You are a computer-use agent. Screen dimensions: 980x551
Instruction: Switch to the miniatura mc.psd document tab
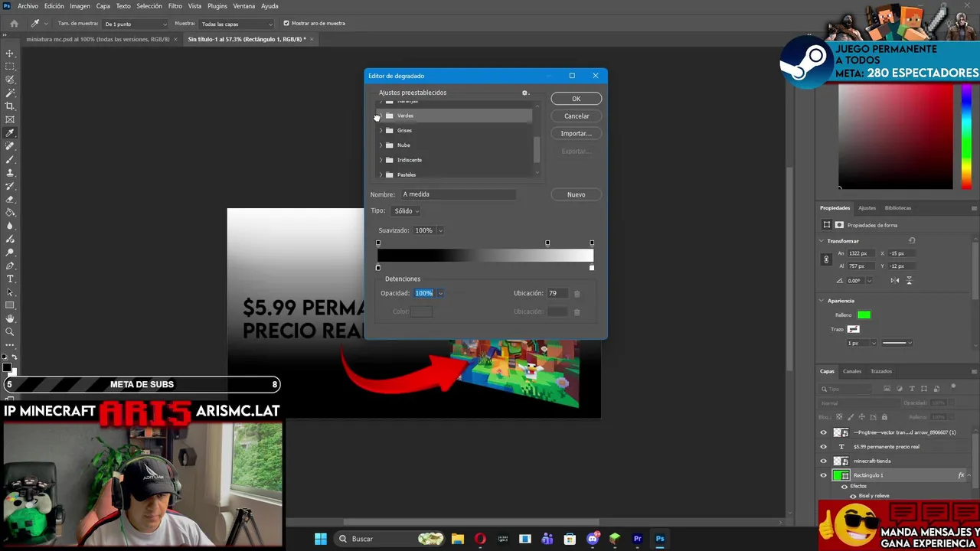tap(98, 39)
